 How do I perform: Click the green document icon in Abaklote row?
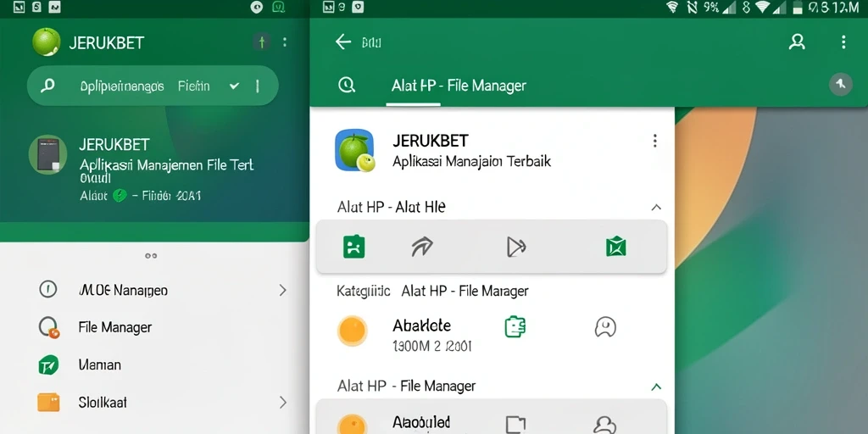click(x=515, y=326)
